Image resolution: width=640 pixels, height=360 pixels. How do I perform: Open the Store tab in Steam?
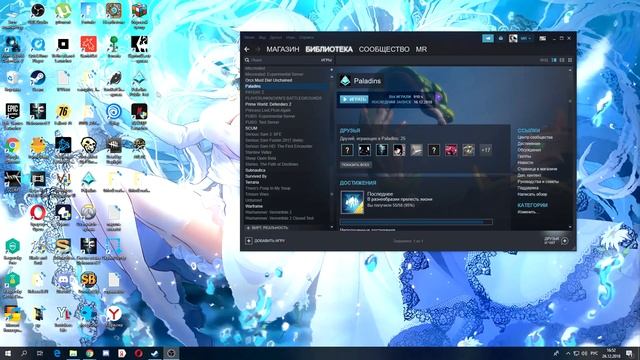coord(282,49)
